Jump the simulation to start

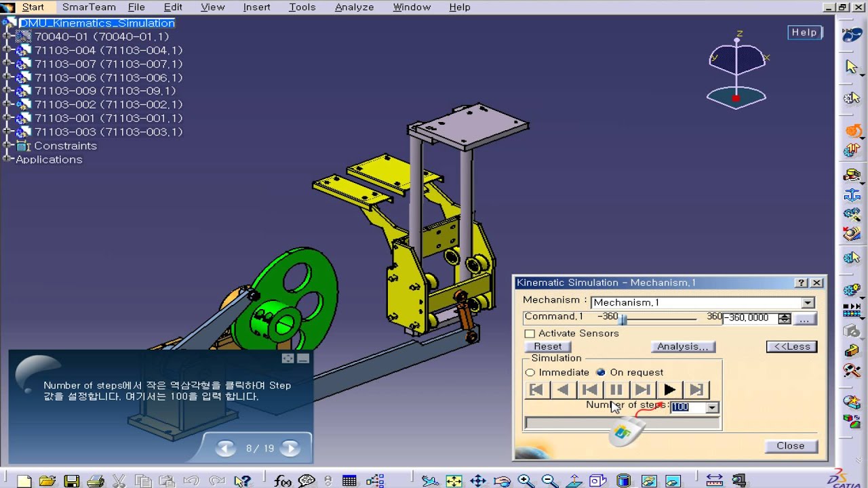point(536,390)
